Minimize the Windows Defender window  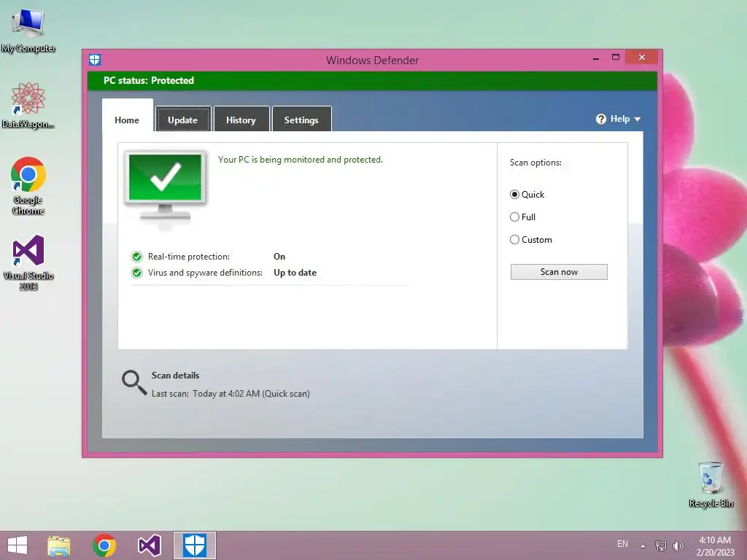[x=595, y=58]
